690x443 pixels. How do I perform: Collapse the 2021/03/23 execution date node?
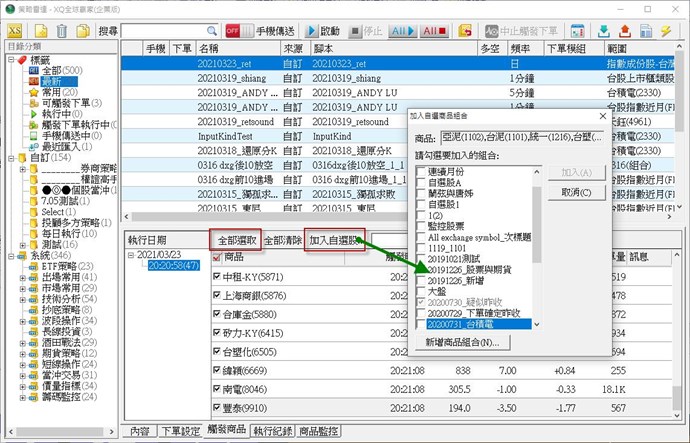[133, 255]
